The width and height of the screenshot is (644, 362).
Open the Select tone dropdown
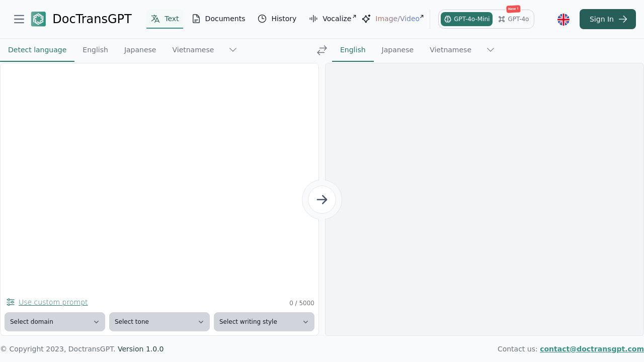[159, 322]
